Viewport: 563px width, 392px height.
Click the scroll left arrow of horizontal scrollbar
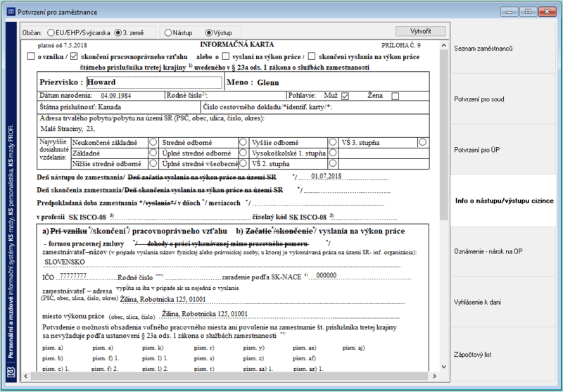[x=25, y=376]
